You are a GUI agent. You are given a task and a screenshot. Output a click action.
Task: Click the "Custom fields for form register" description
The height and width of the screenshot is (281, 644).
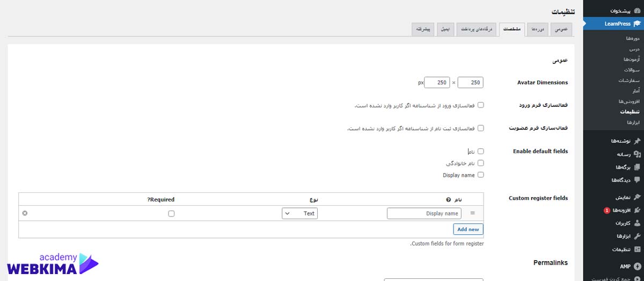[x=447, y=244]
